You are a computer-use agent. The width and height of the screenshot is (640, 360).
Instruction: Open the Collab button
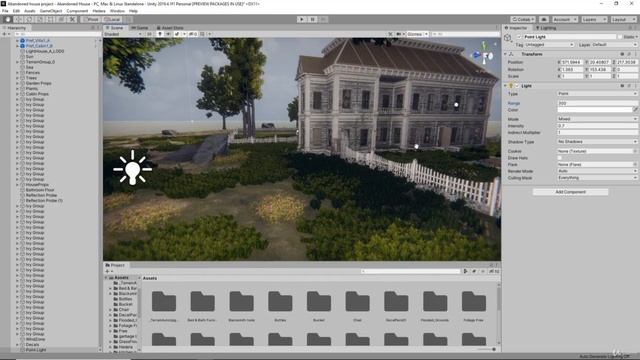coord(523,19)
